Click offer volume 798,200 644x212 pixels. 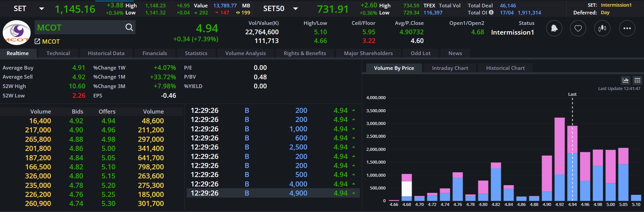[151, 167]
